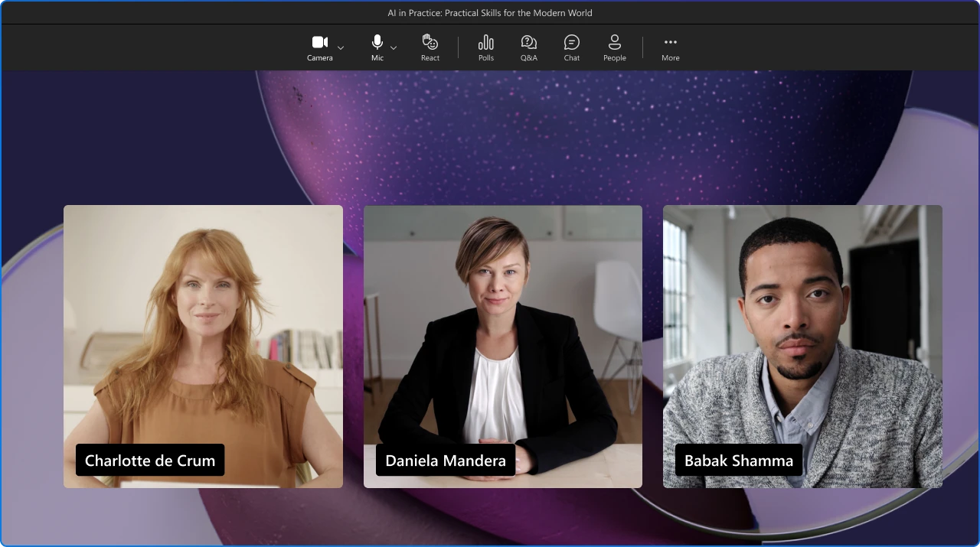Open the Polls panel
980x547 pixels.
(x=485, y=47)
